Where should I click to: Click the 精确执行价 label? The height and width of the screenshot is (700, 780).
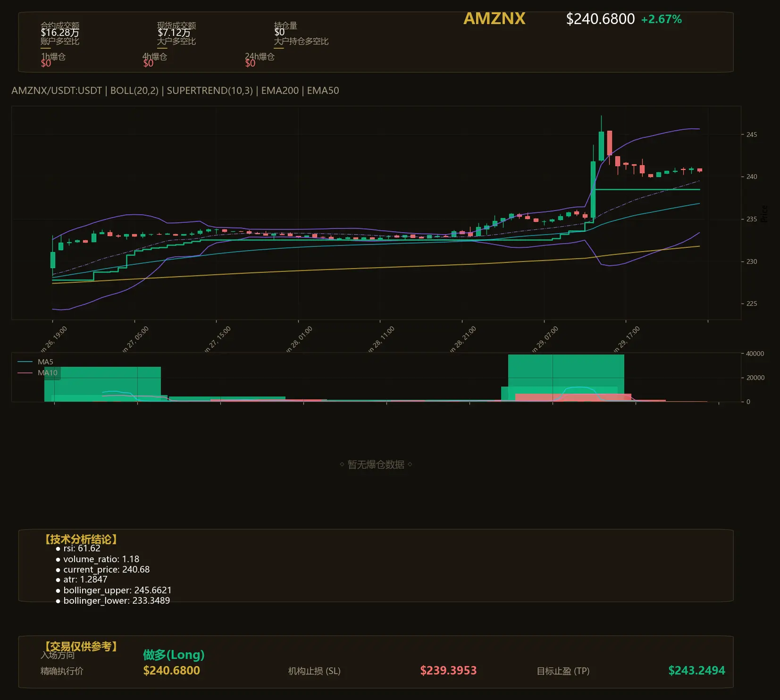(x=62, y=671)
